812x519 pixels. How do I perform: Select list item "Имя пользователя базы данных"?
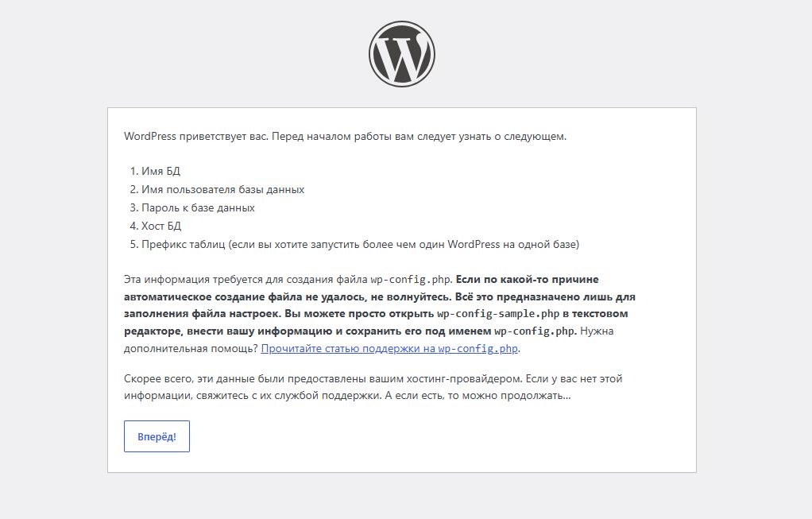point(223,190)
